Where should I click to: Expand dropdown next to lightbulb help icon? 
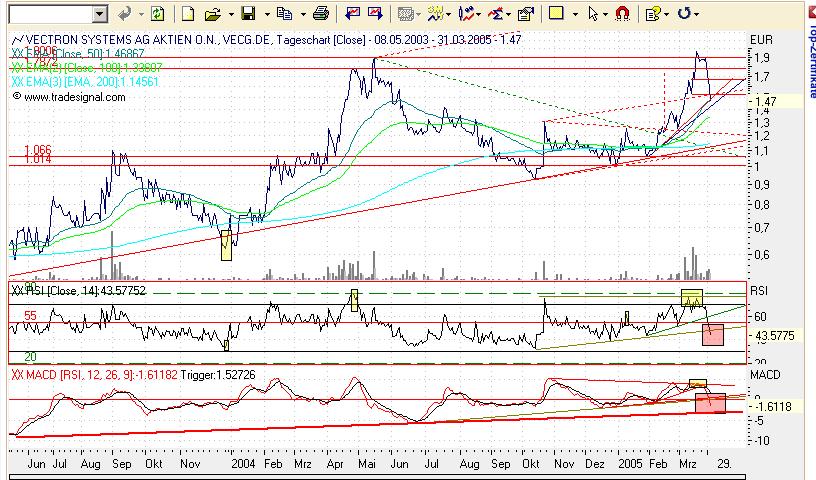[x=666, y=14]
